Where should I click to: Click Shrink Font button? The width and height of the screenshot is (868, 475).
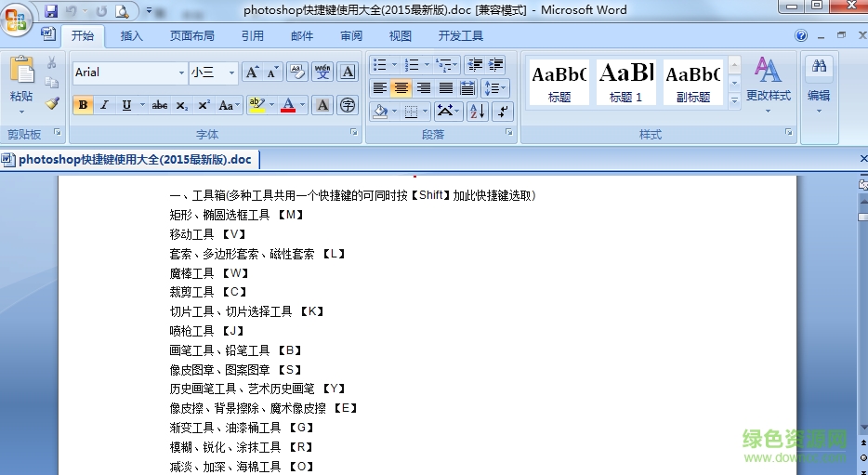[x=272, y=72]
